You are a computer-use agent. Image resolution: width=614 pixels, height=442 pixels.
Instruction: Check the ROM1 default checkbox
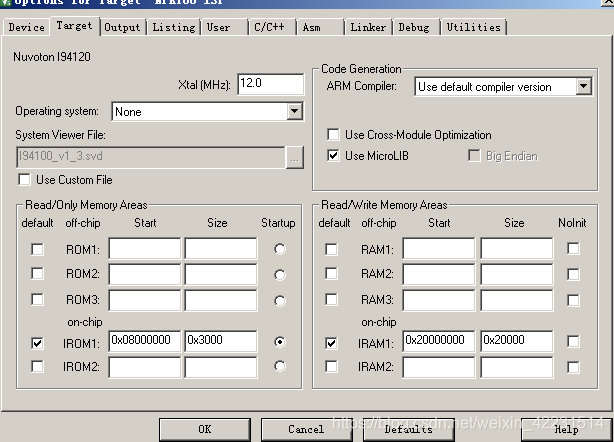pyautogui.click(x=37, y=249)
